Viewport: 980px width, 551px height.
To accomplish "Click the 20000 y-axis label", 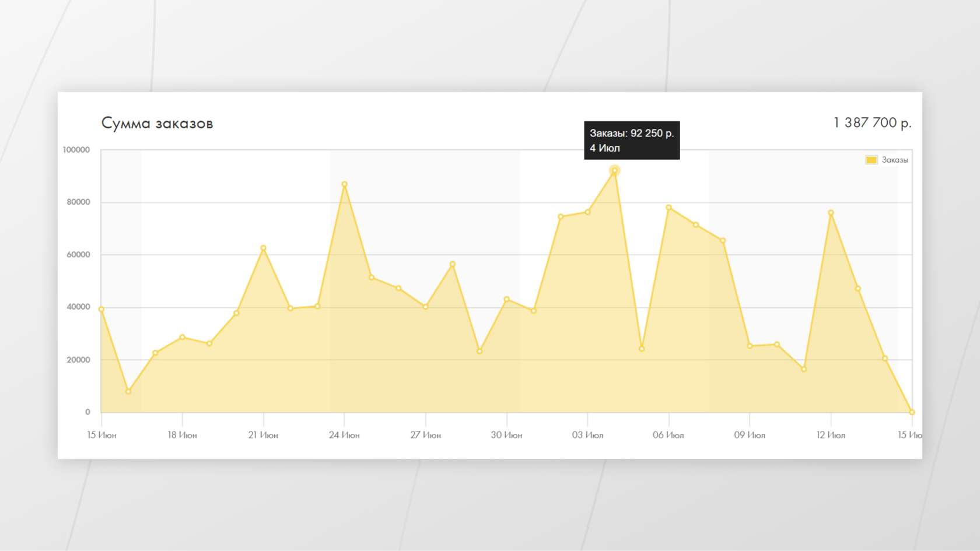I will coord(78,360).
